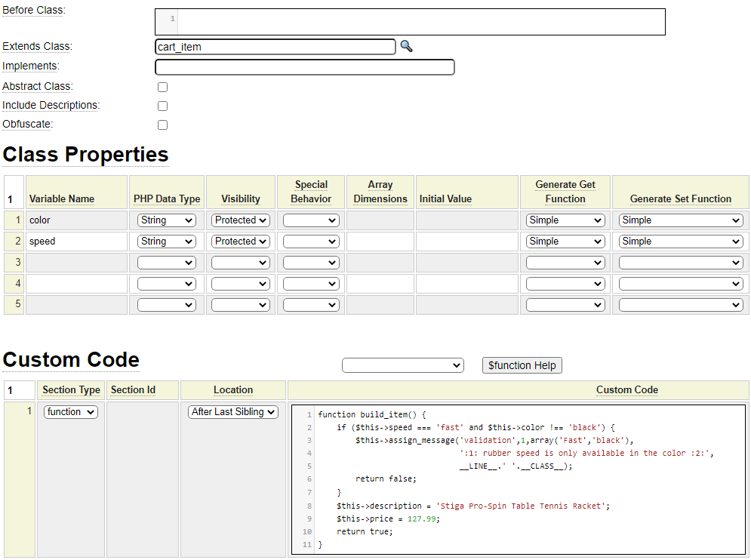Click into the Implements text field
Screen dimensions: 751x560
click(304, 67)
